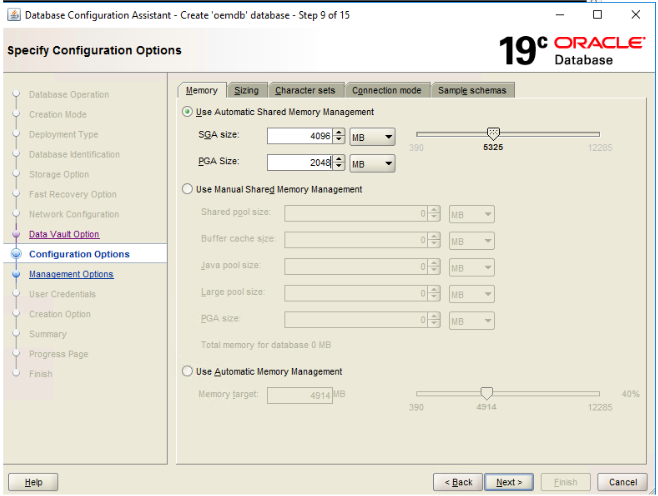
Task: Click Java pool size input field
Action: click(356, 267)
